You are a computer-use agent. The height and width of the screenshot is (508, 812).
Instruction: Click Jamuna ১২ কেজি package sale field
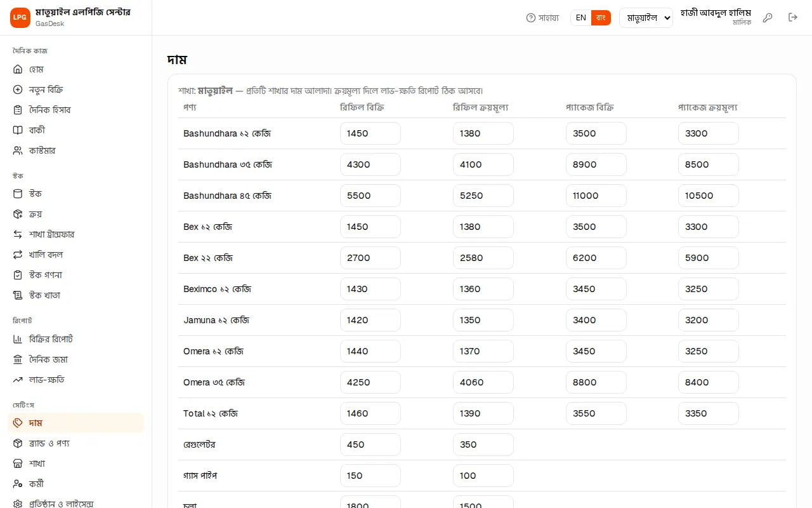[x=596, y=320]
